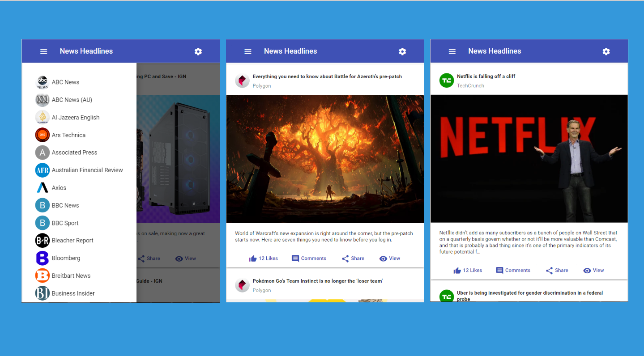This screenshot has width=644, height=356.
Task: Click the burning tree article image
Action: (x=325, y=159)
